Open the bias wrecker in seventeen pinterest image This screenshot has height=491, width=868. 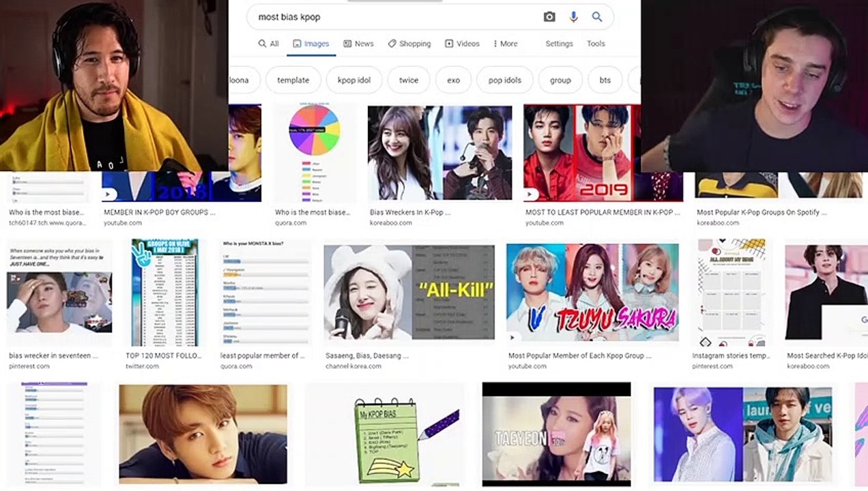click(60, 293)
